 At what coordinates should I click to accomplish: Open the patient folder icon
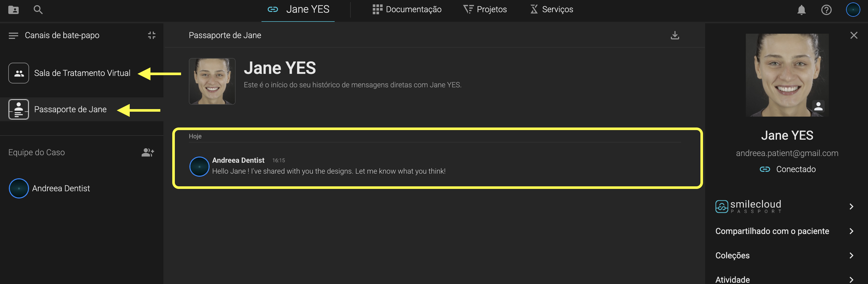tap(13, 9)
